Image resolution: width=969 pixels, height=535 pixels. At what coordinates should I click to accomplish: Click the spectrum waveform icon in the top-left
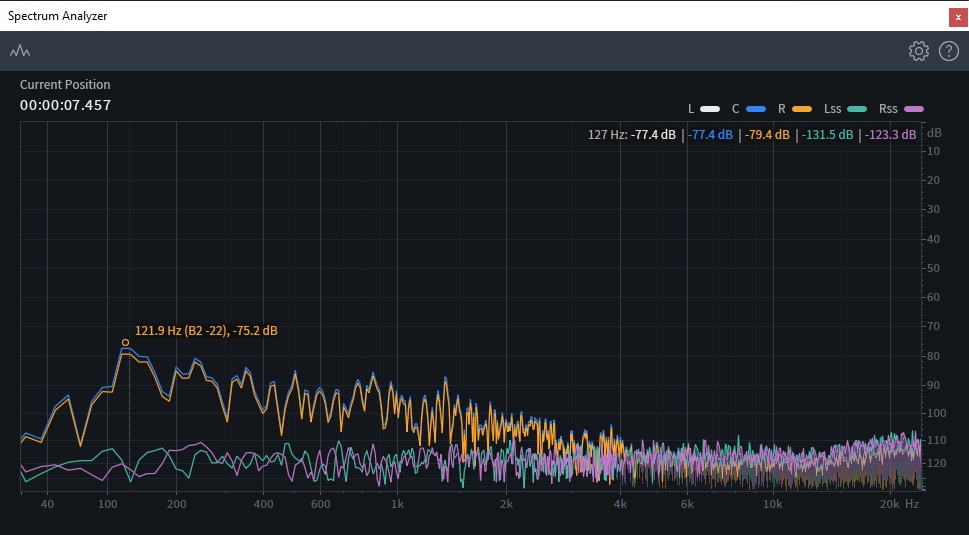click(20, 51)
